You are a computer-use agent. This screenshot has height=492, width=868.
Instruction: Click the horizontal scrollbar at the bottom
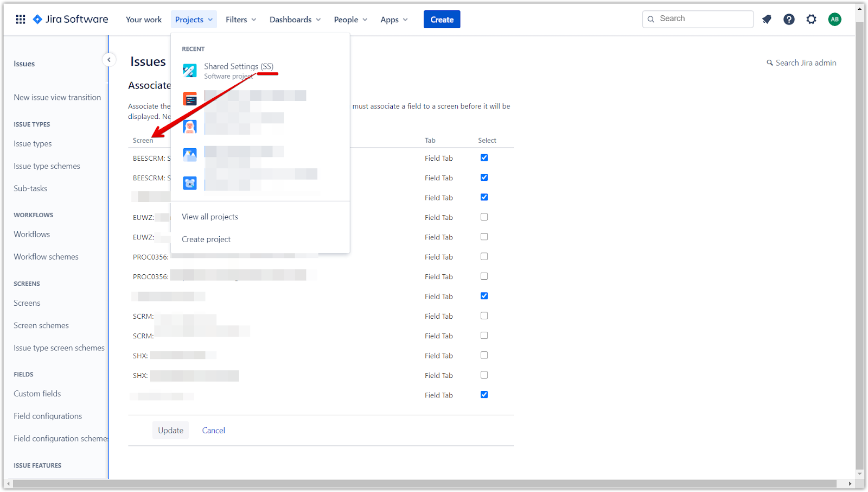pos(423,483)
